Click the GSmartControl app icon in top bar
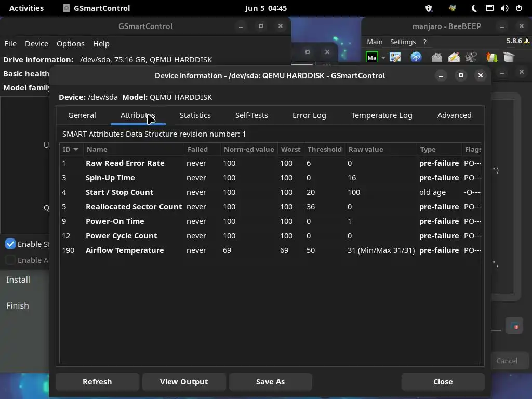 (66, 8)
